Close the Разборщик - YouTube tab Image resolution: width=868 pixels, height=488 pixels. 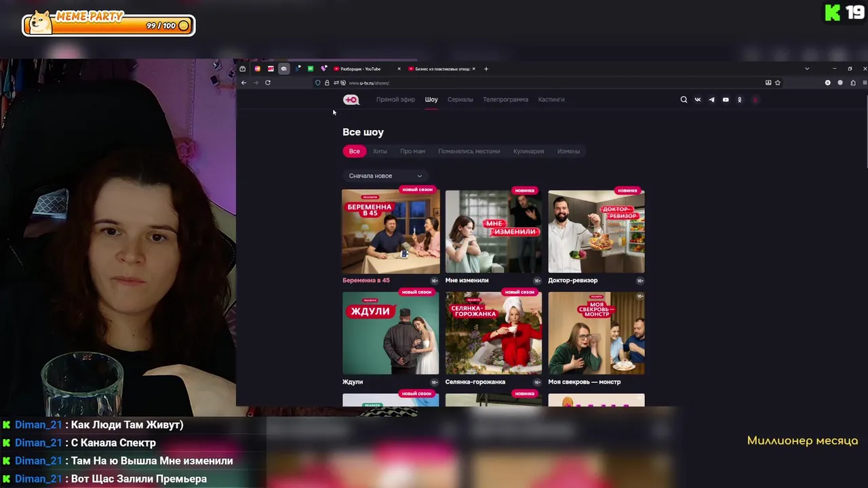click(x=399, y=68)
